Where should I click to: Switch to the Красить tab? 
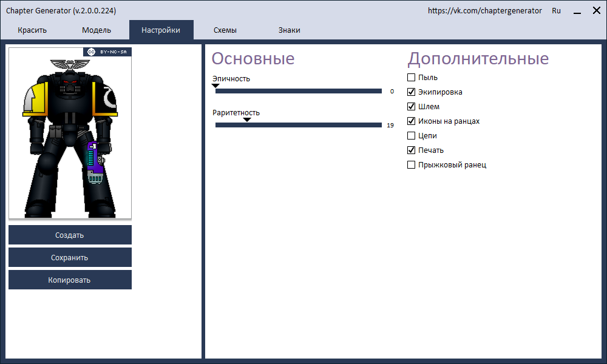pos(32,30)
